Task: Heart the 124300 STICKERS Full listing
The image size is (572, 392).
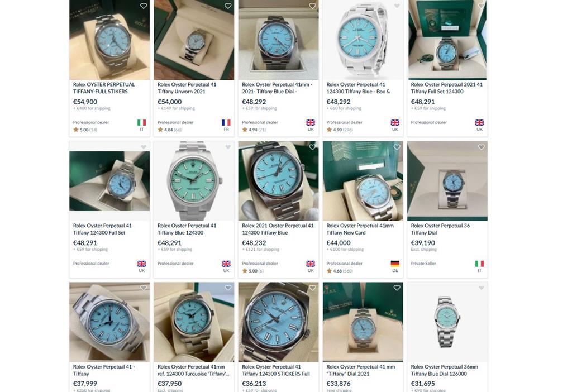Action: coord(312,288)
